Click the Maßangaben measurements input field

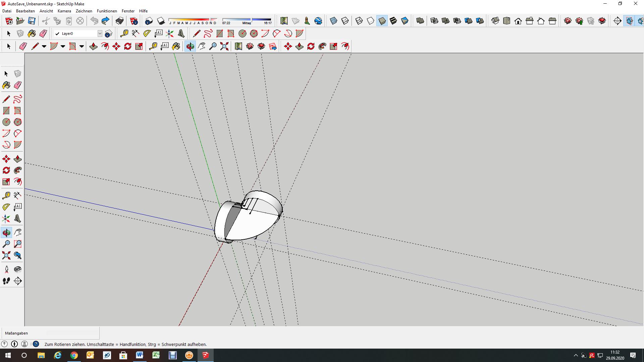pyautogui.click(x=72, y=333)
